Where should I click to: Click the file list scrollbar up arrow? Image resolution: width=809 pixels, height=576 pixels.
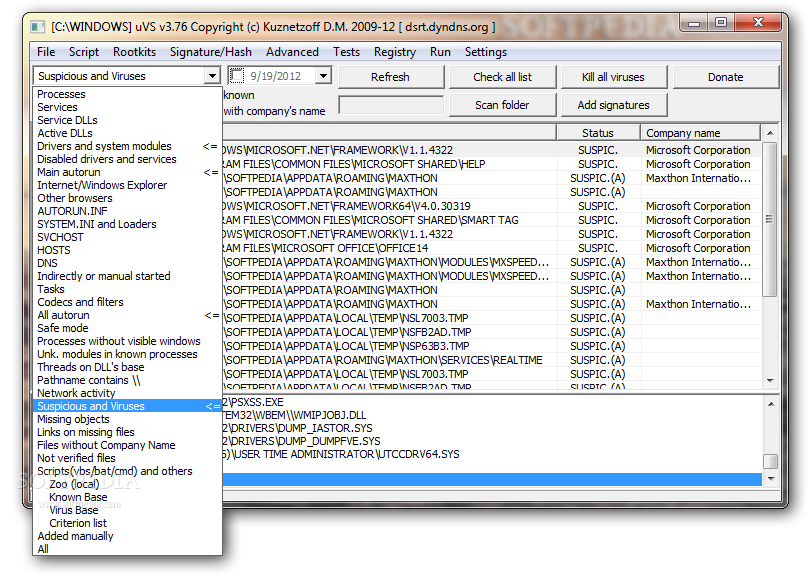pos(770,133)
